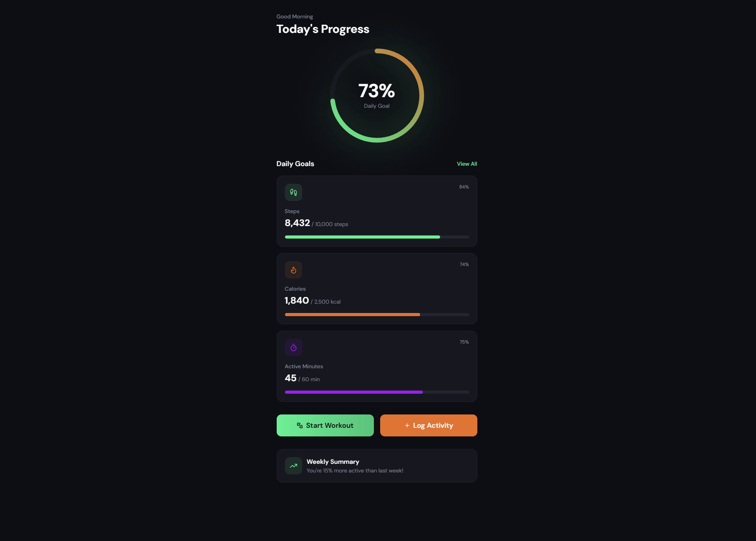Click the purple Active Minutes progress bar

pyautogui.click(x=354, y=392)
